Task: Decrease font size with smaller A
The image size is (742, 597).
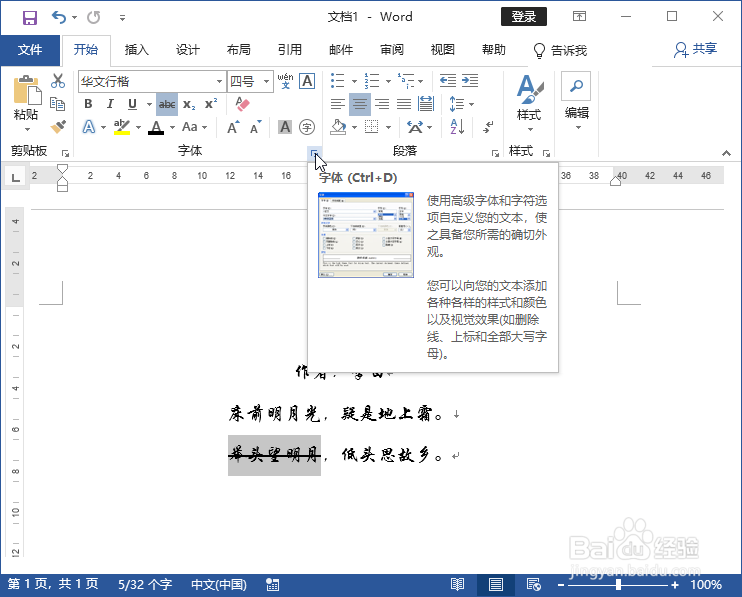Action: (256, 127)
